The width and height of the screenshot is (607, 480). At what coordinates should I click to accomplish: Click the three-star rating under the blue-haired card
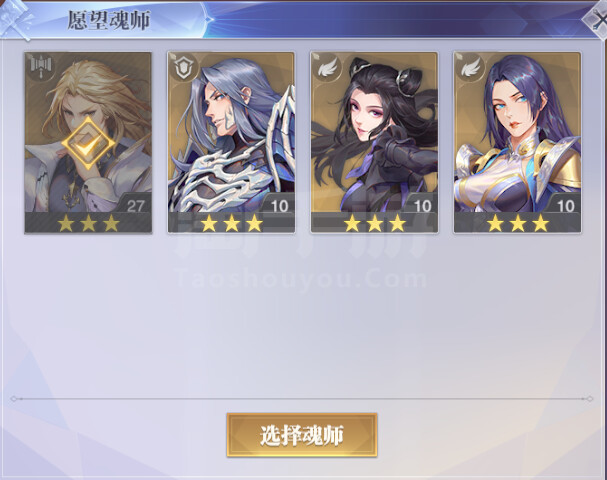518,223
